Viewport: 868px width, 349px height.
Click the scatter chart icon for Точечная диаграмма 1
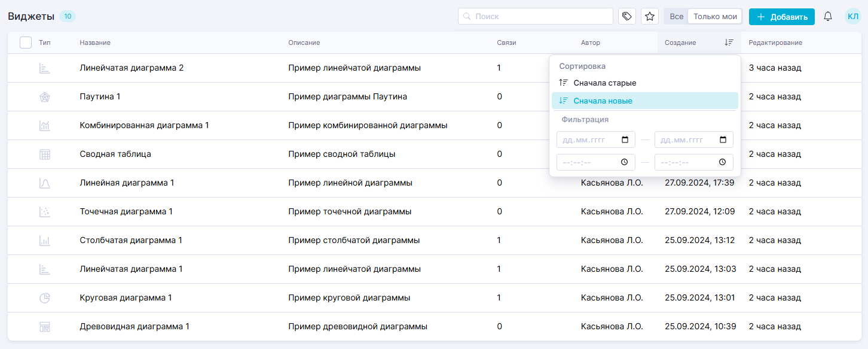[x=45, y=212]
